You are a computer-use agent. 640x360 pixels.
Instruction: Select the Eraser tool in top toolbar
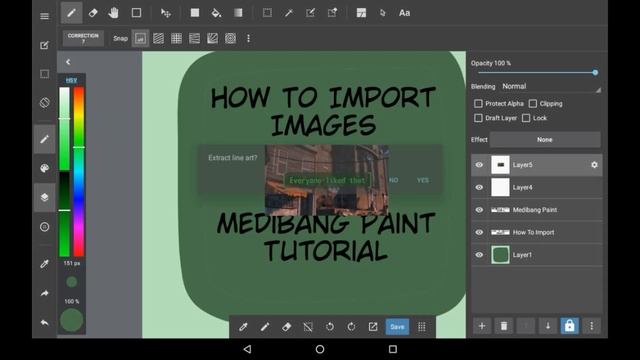pyautogui.click(x=93, y=13)
